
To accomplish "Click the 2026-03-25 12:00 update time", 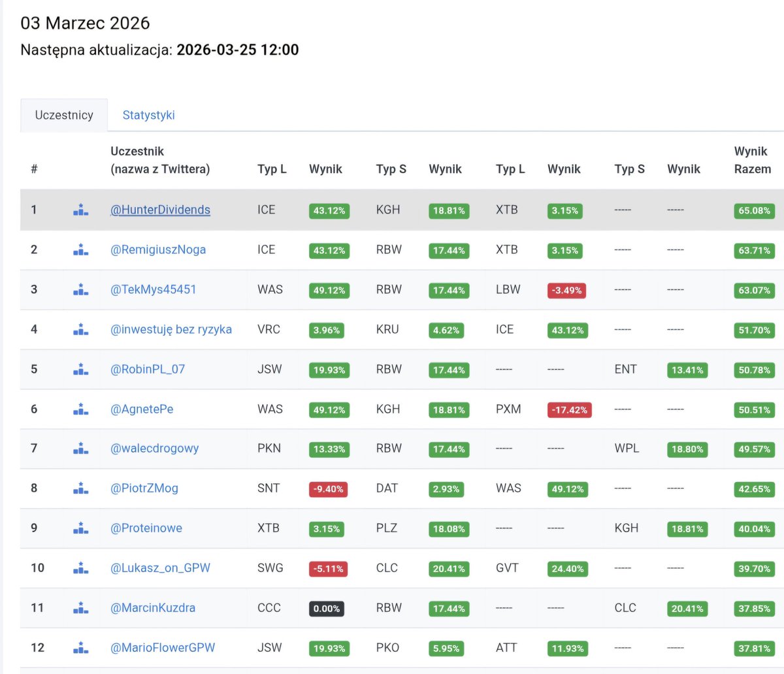I will click(238, 50).
